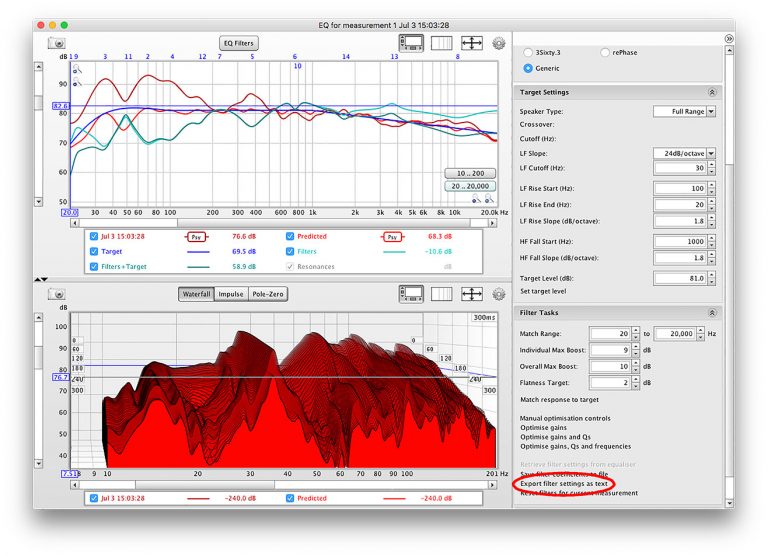Click Optimise gains
Viewport: 768px width, 556px height.
point(543,428)
